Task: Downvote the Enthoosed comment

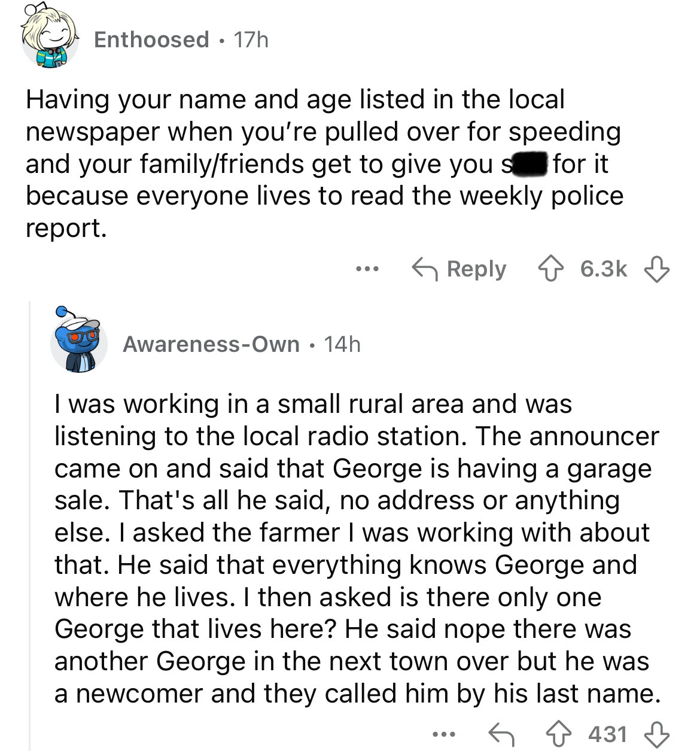Action: (656, 269)
